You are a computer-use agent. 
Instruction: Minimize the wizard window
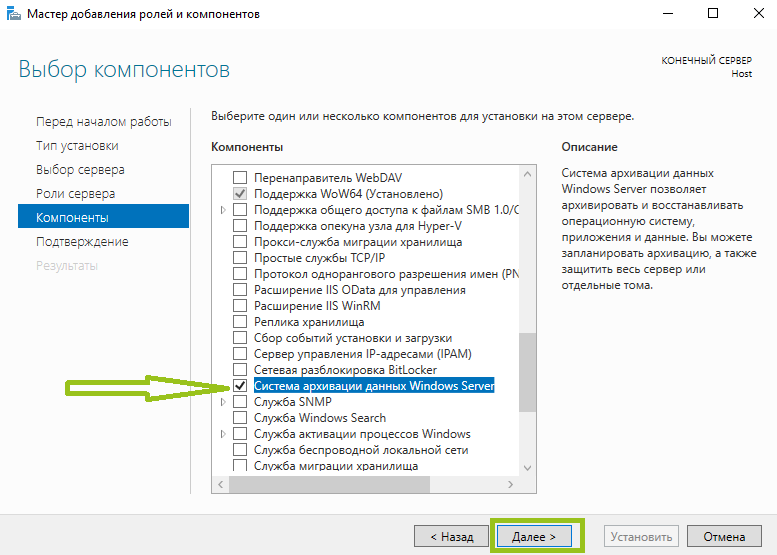(668, 13)
